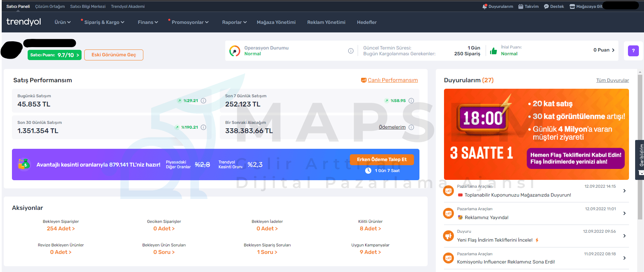Open Takvim calendar icon

521,6
